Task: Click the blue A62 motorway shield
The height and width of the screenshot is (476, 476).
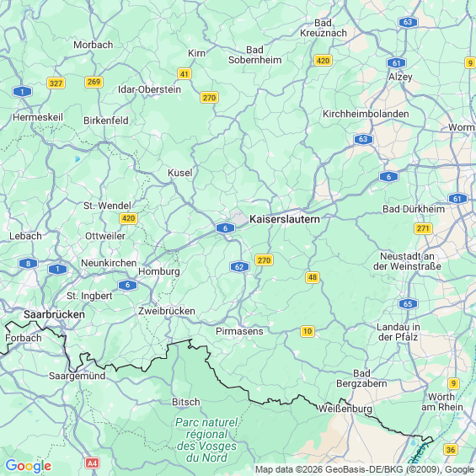Action: click(x=239, y=267)
